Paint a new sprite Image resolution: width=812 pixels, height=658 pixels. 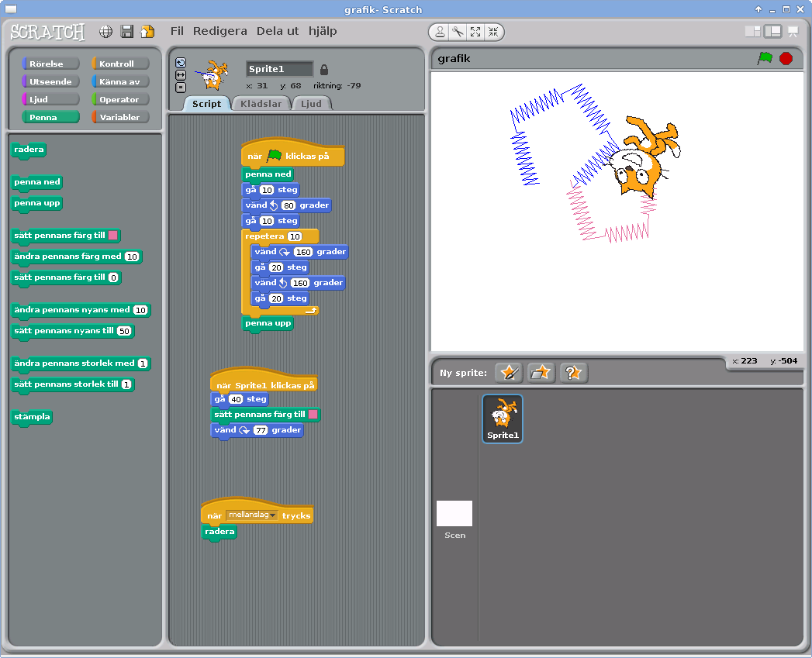[x=509, y=373]
